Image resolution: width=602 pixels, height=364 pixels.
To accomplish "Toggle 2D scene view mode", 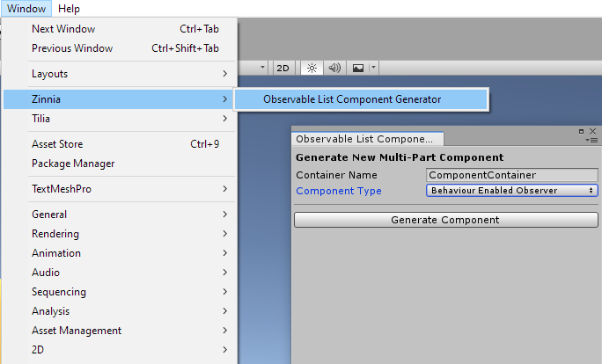I will 283,68.
